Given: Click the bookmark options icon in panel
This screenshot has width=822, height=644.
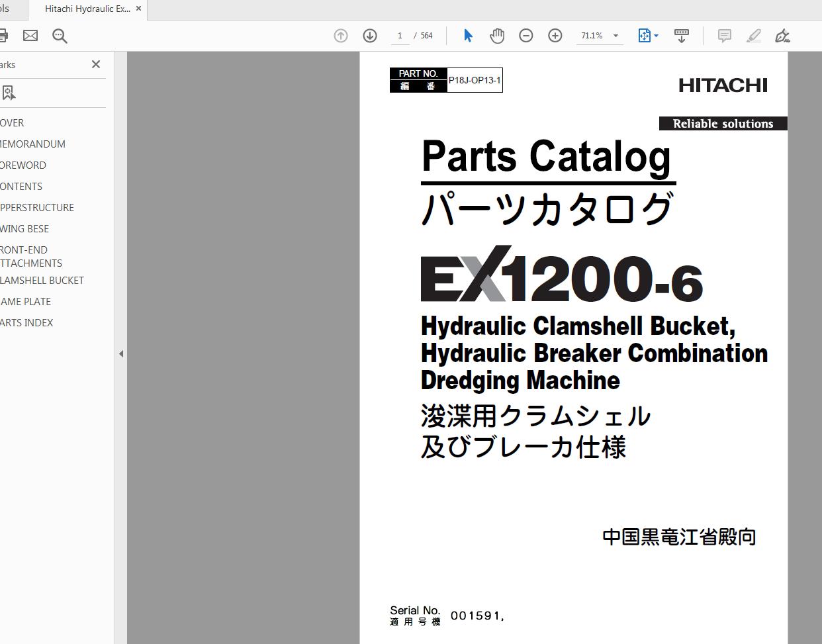Looking at the screenshot, I should pyautogui.click(x=8, y=93).
